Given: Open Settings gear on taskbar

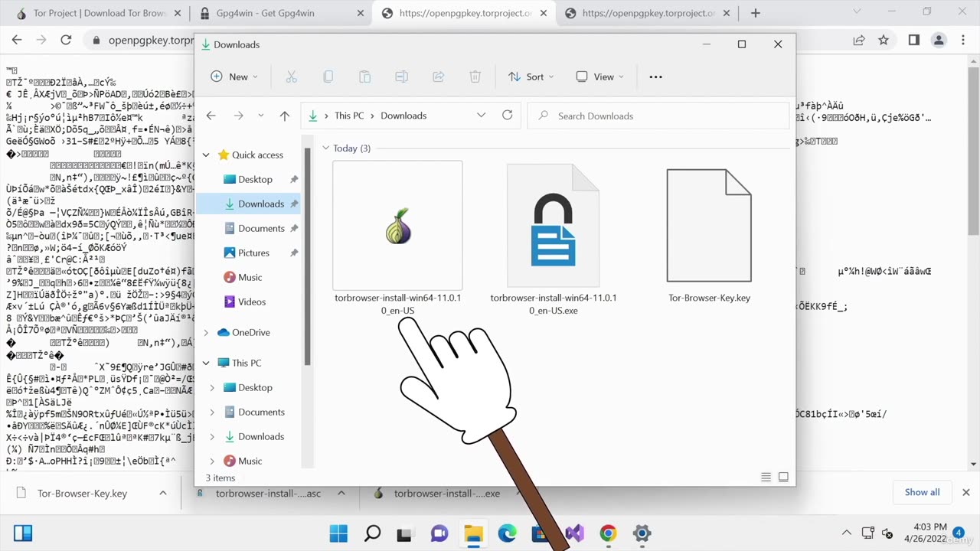Looking at the screenshot, I should point(642,533).
